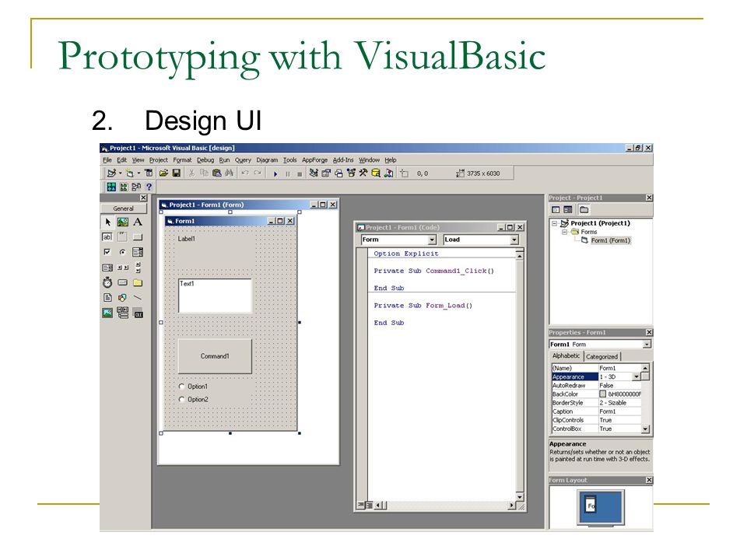Select the ListBox control in toolbox
The image size is (747, 560).
tap(107, 267)
